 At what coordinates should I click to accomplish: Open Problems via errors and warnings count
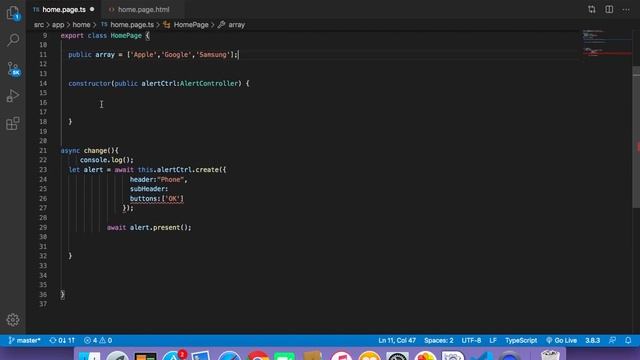(98, 340)
